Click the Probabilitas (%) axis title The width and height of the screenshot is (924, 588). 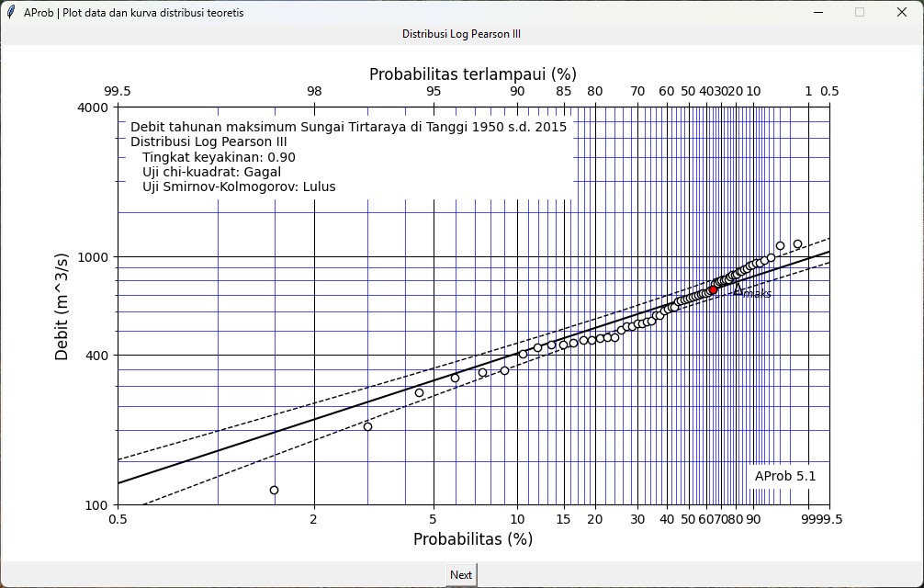click(472, 539)
